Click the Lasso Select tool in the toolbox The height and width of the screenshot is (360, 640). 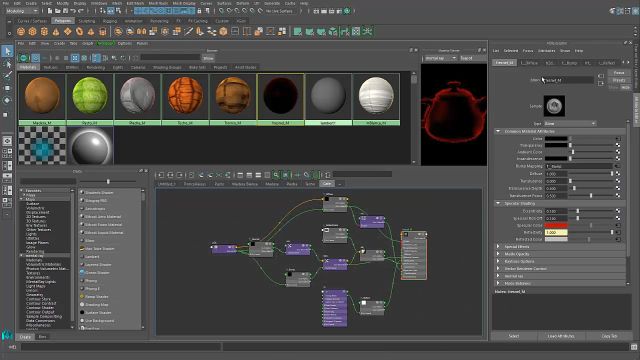coord(7,64)
